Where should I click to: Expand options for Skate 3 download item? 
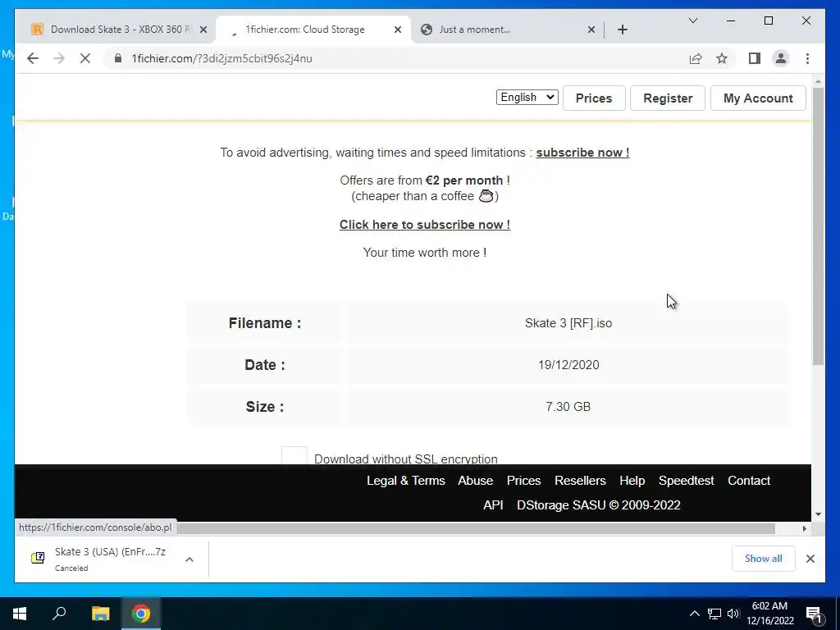(x=189, y=559)
